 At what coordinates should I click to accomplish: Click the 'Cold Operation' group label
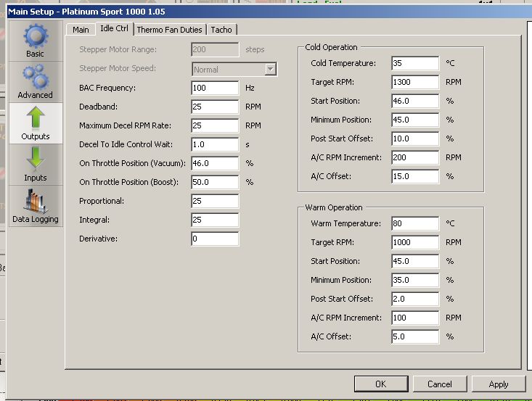[x=331, y=47]
